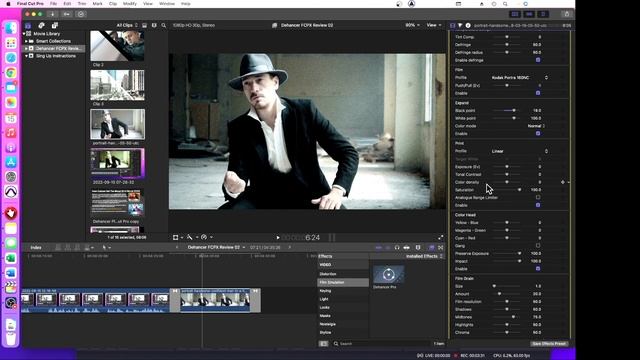640x360 pixels.
Task: Enter full screen viewer mode
Action: pos(441,237)
